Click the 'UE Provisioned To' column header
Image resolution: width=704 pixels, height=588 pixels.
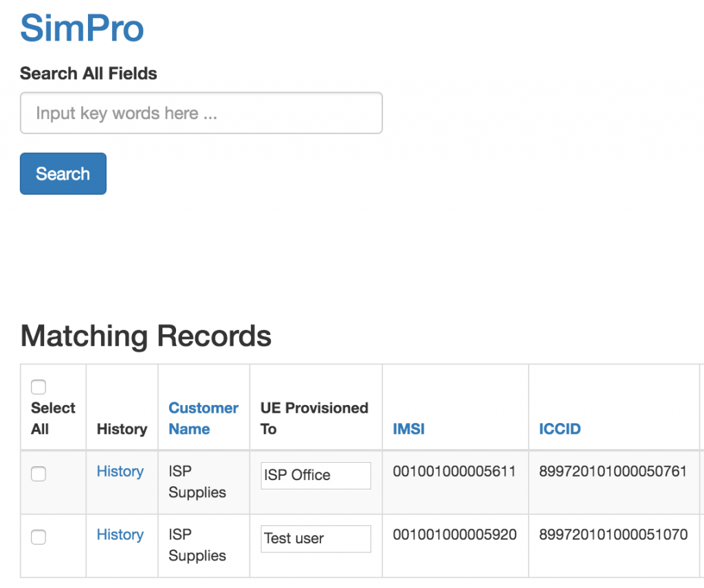[314, 418]
